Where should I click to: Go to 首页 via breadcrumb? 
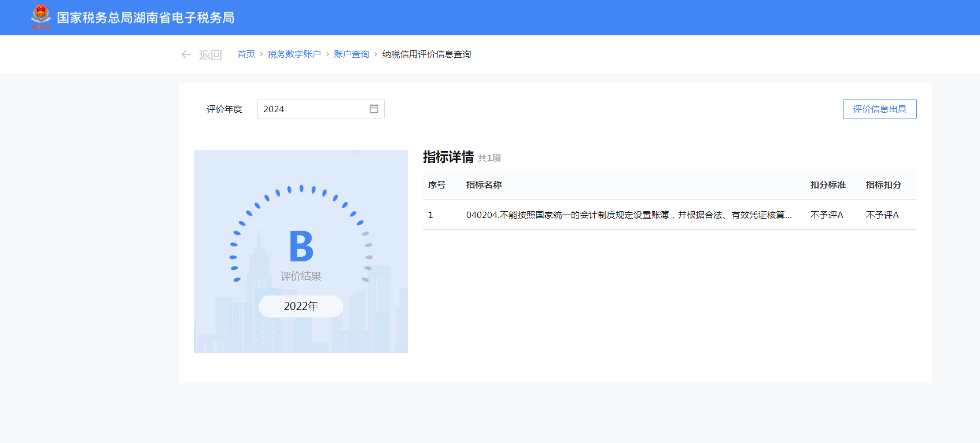tap(246, 54)
